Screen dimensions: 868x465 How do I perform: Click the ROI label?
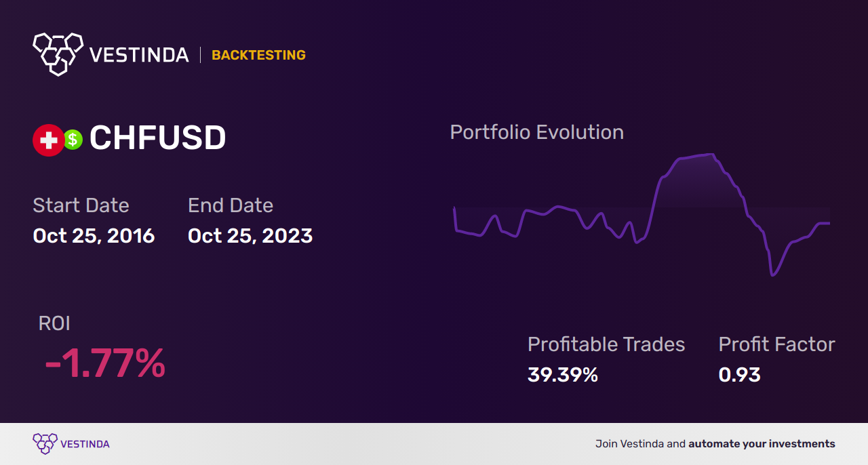[x=54, y=323]
